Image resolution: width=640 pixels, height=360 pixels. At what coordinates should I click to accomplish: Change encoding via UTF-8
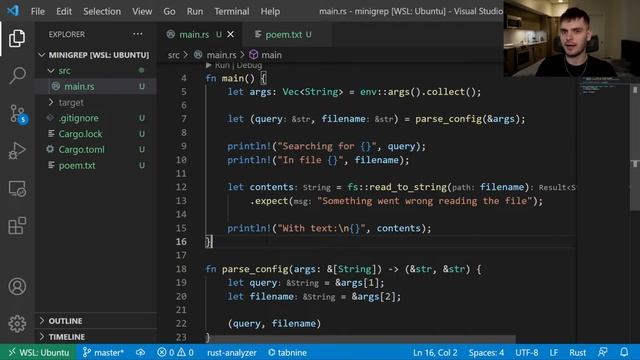click(527, 352)
